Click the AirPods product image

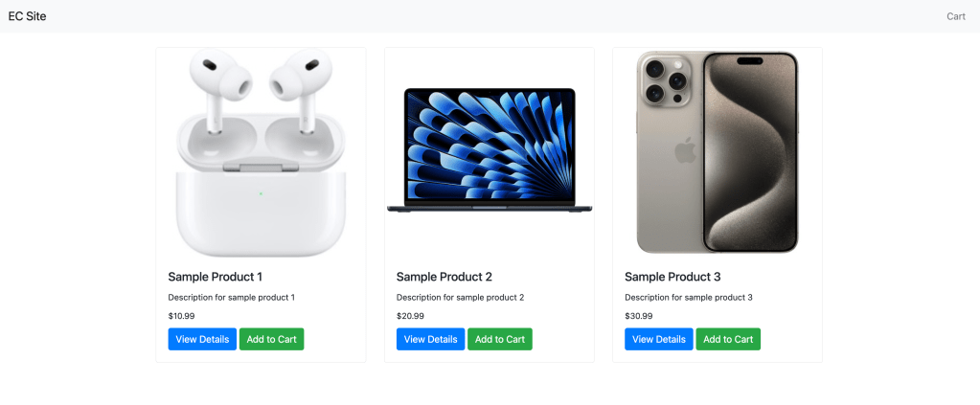tap(261, 152)
